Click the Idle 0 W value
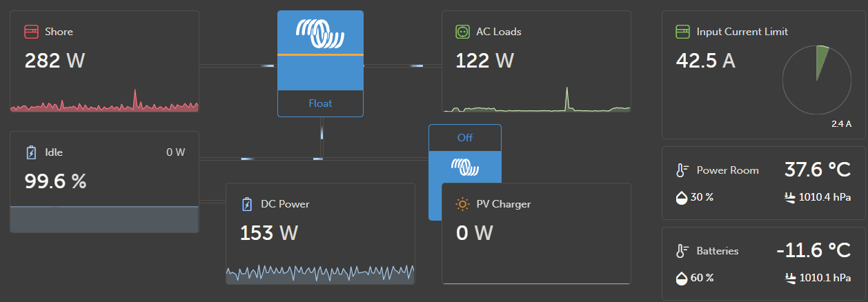868x302 pixels. 175,152
